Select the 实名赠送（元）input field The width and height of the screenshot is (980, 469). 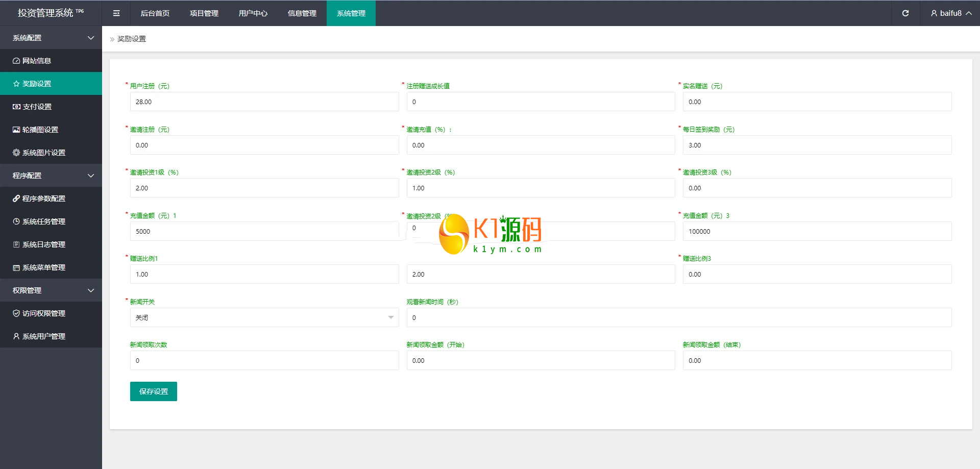click(x=817, y=102)
